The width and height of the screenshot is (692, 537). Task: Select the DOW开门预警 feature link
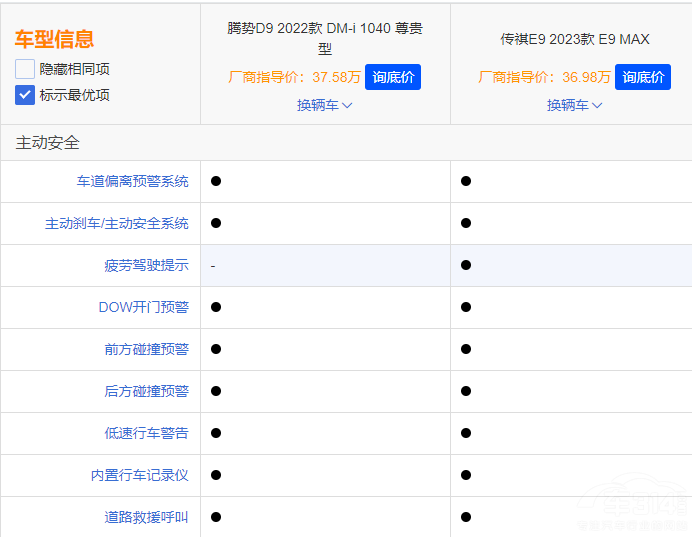click(x=143, y=307)
